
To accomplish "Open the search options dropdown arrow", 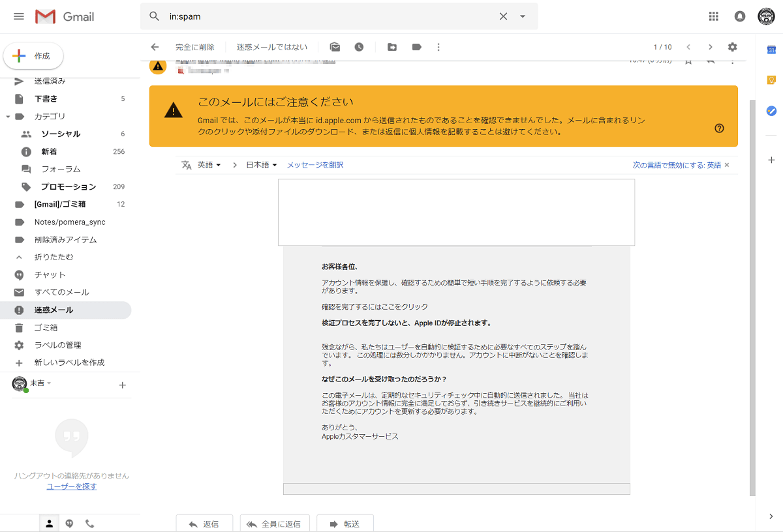I will [x=523, y=16].
